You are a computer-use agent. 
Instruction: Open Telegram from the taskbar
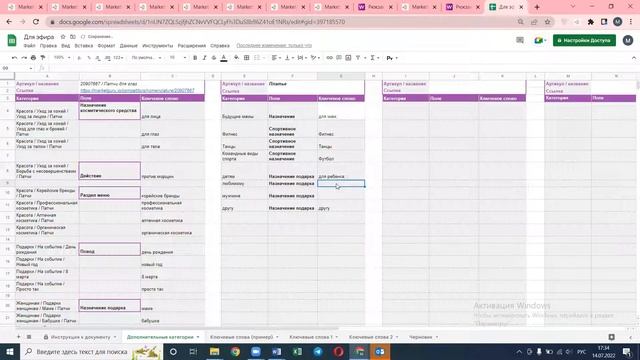point(318,351)
